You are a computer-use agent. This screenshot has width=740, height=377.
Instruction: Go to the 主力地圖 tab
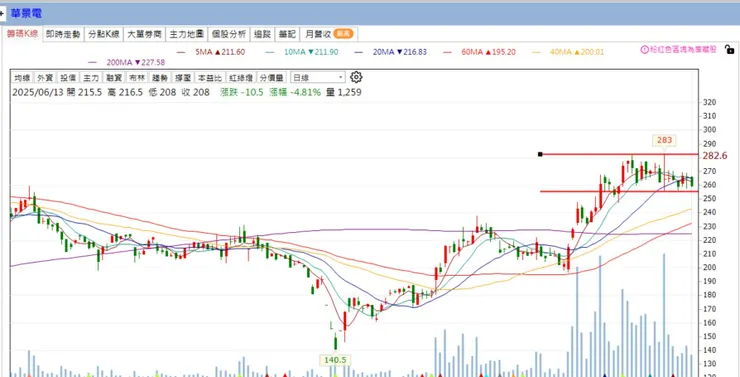[x=186, y=34]
